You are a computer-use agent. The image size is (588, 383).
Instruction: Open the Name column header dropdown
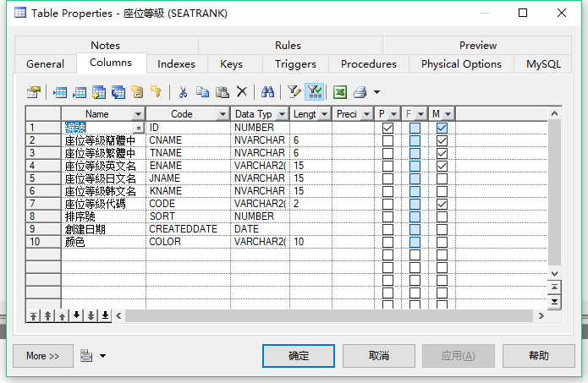[138, 114]
